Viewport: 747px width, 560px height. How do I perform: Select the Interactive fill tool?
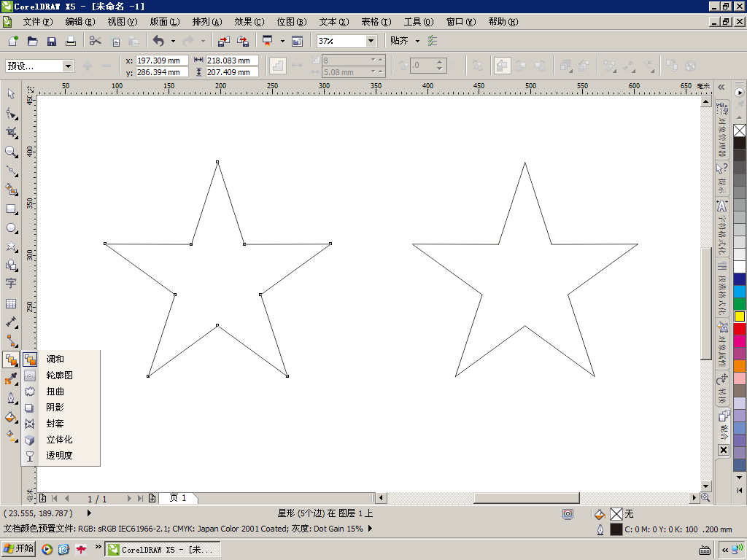pos(11,435)
